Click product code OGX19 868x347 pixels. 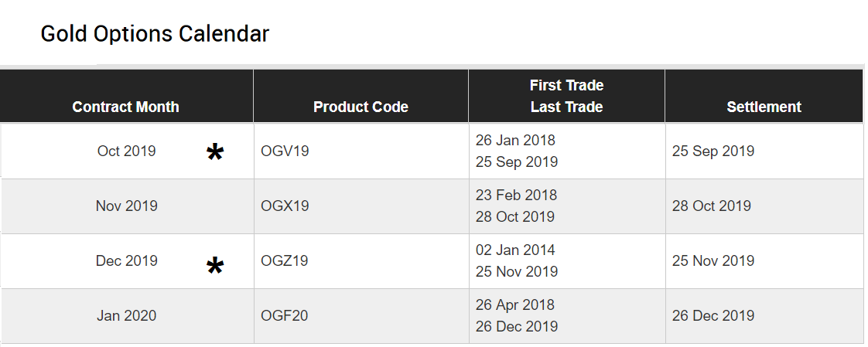[x=285, y=206]
